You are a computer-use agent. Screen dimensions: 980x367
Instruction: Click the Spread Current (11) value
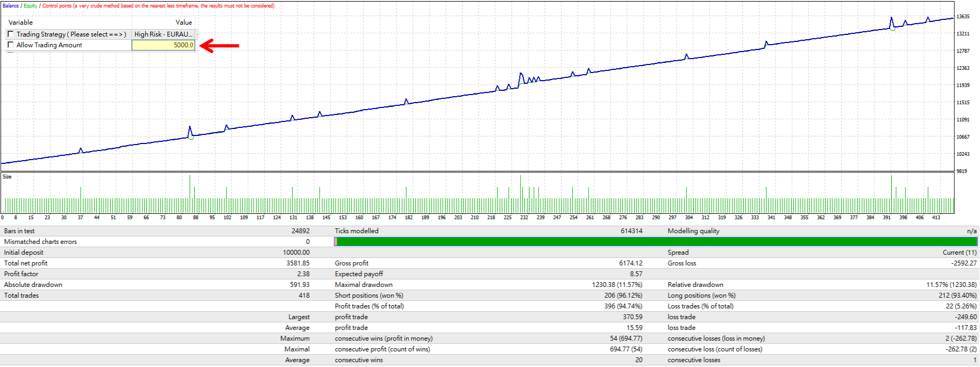tap(960, 253)
